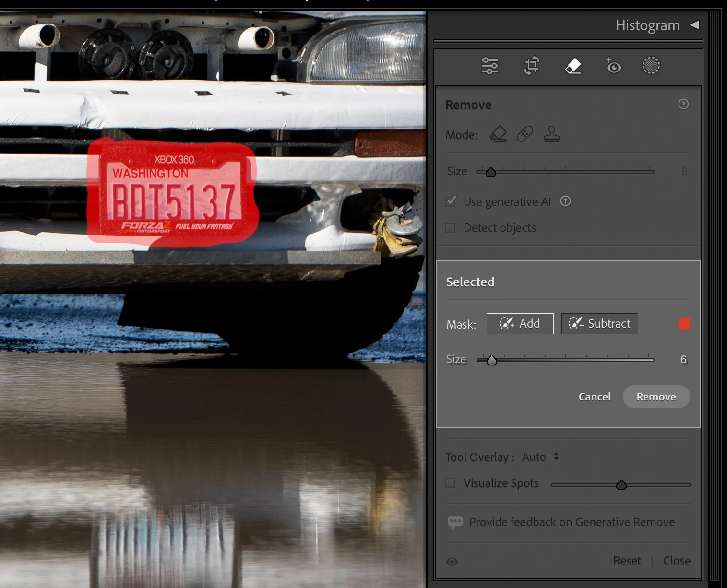Screen dimensions: 727x588
Task: Click the Visualize Spots threshold slider handle
Action: click(621, 485)
